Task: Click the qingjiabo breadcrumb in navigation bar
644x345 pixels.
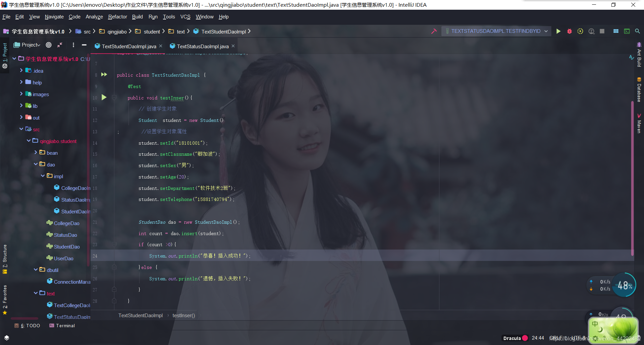Action: click(113, 31)
